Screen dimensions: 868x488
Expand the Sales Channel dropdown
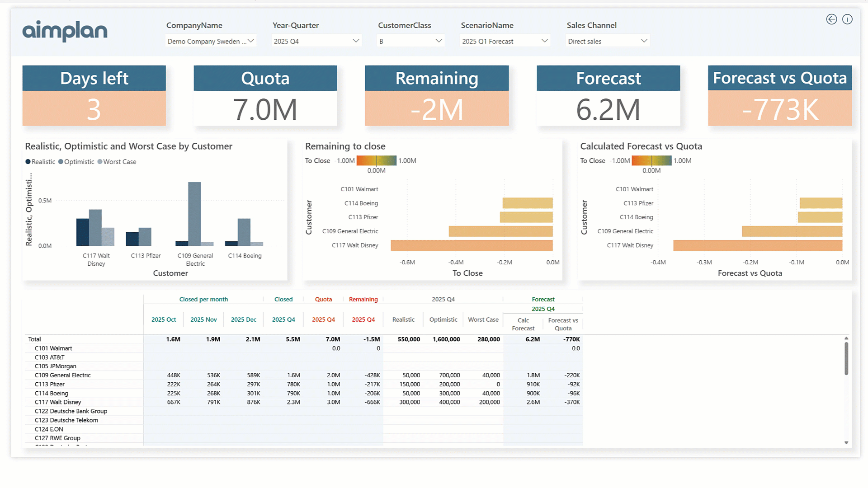point(607,41)
